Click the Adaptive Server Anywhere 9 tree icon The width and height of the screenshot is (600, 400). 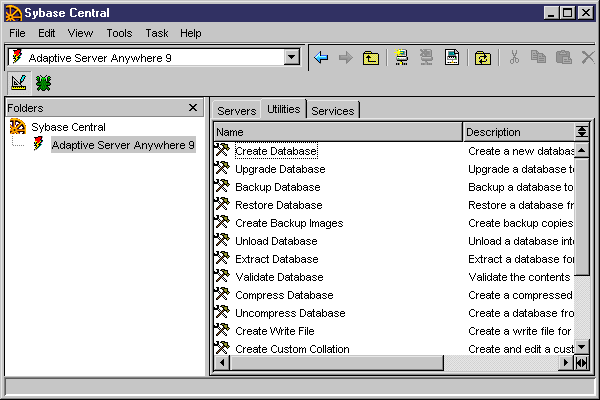coord(38,144)
